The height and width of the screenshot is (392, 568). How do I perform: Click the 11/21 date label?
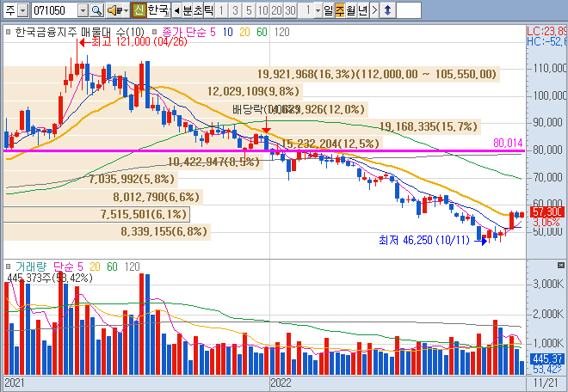(545, 383)
